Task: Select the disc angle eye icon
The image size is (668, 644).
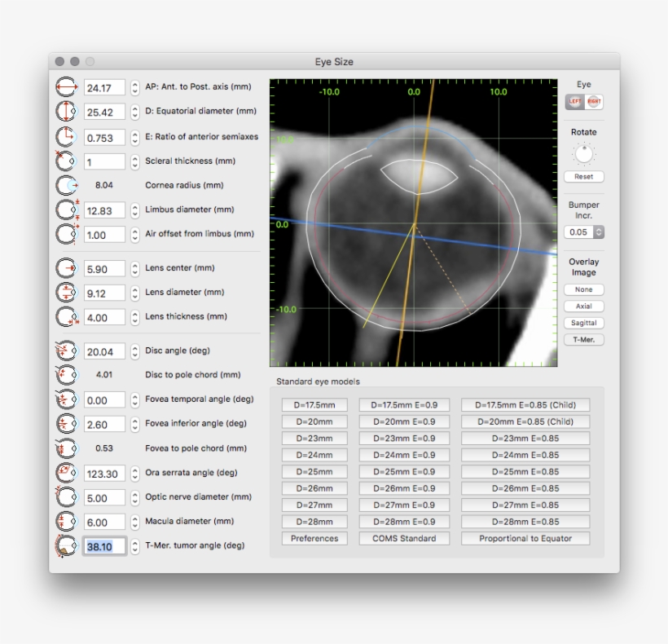Action: (65, 351)
